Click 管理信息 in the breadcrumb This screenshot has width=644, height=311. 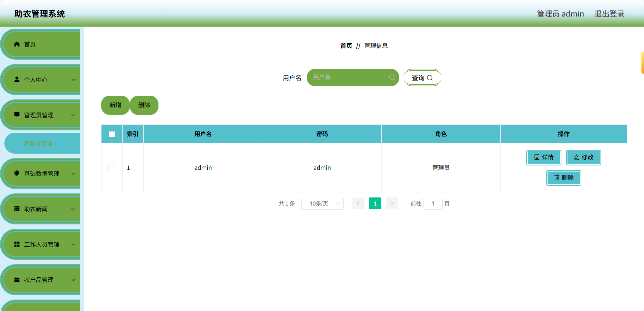(x=376, y=46)
